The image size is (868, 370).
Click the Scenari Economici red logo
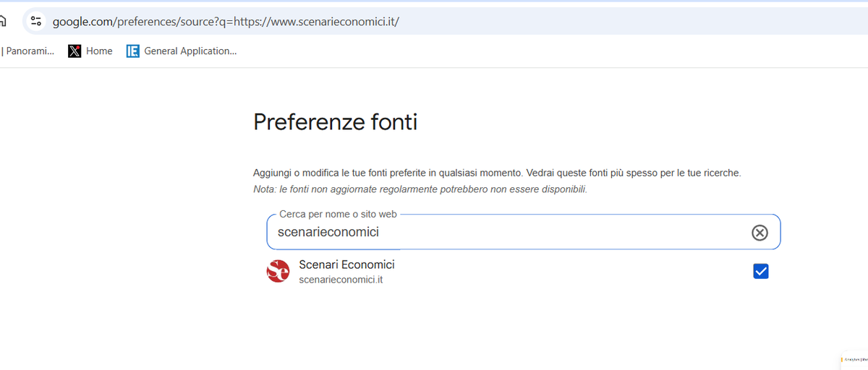278,271
